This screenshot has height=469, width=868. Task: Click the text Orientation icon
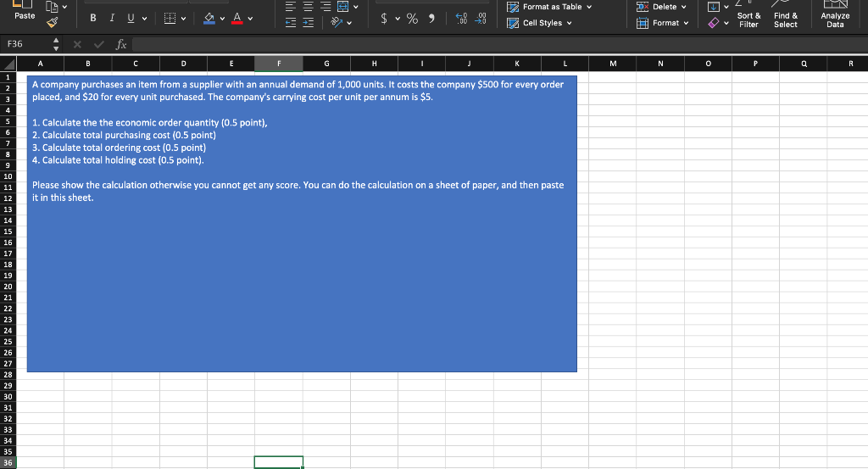[337, 22]
